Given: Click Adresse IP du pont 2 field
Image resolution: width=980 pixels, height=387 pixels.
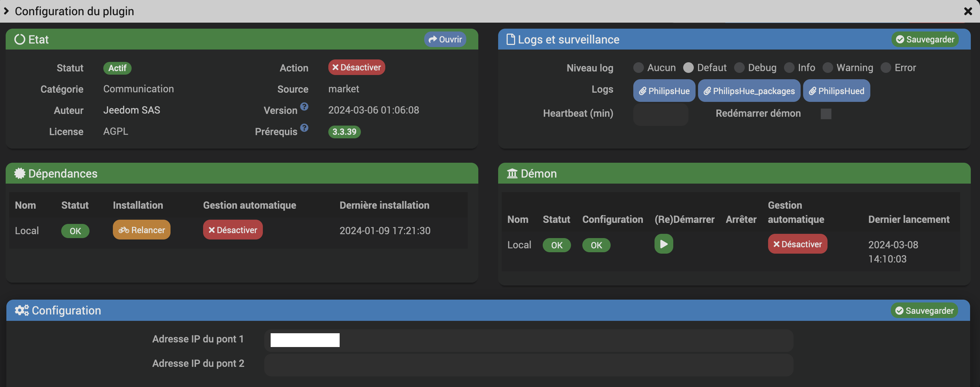Looking at the screenshot, I should [529, 365].
